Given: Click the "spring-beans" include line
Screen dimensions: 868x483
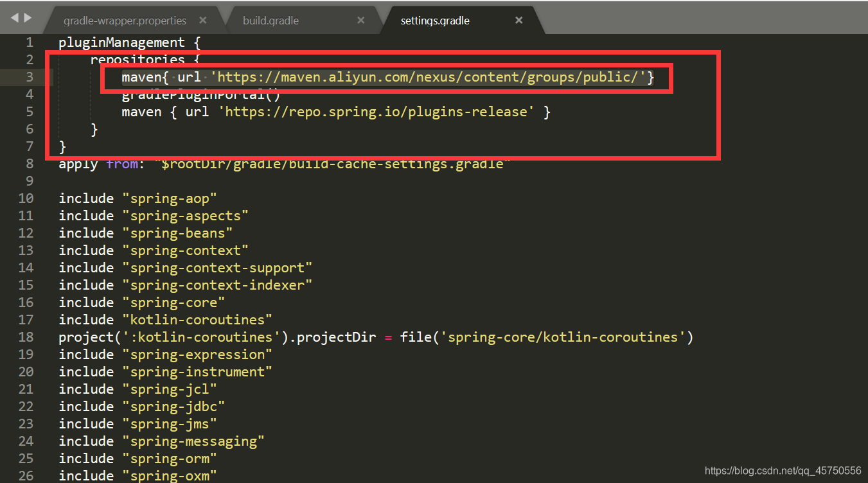Looking at the screenshot, I should pos(146,233).
